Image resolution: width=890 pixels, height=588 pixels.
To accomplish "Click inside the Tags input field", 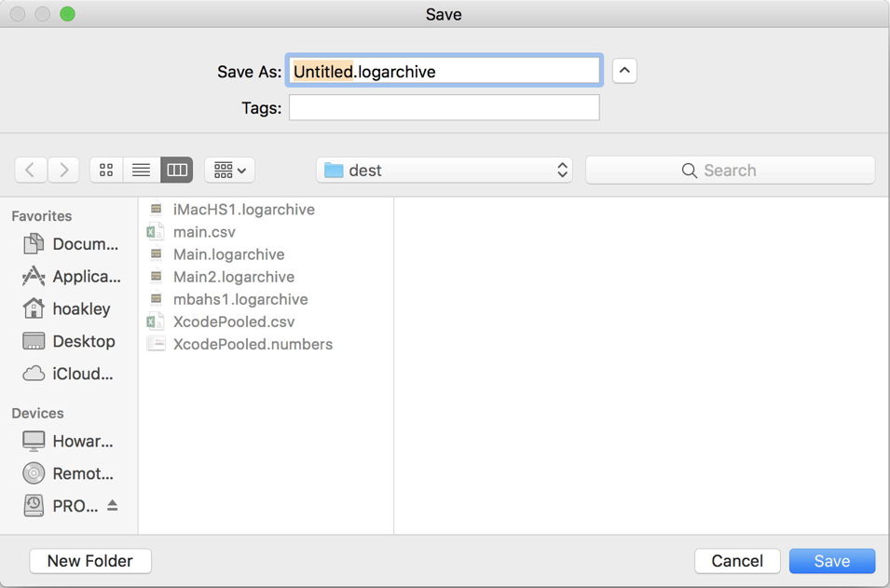I will pos(444,107).
